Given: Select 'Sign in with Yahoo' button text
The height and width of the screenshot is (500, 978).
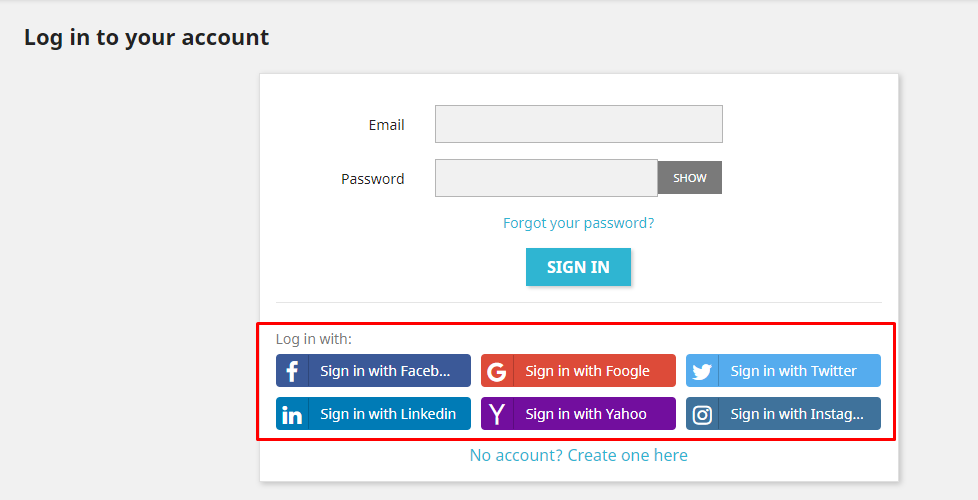Looking at the screenshot, I should coord(586,414).
